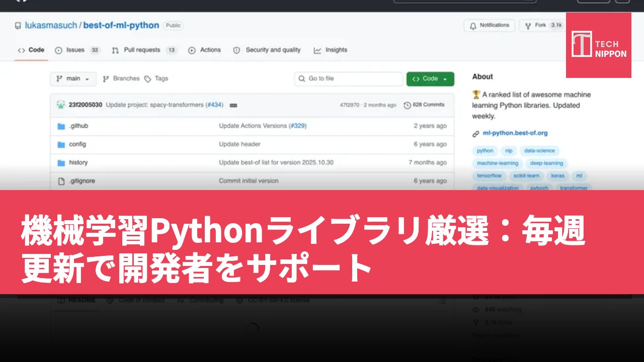
Task: Select the deep-learning topic tag
Action: point(546,163)
